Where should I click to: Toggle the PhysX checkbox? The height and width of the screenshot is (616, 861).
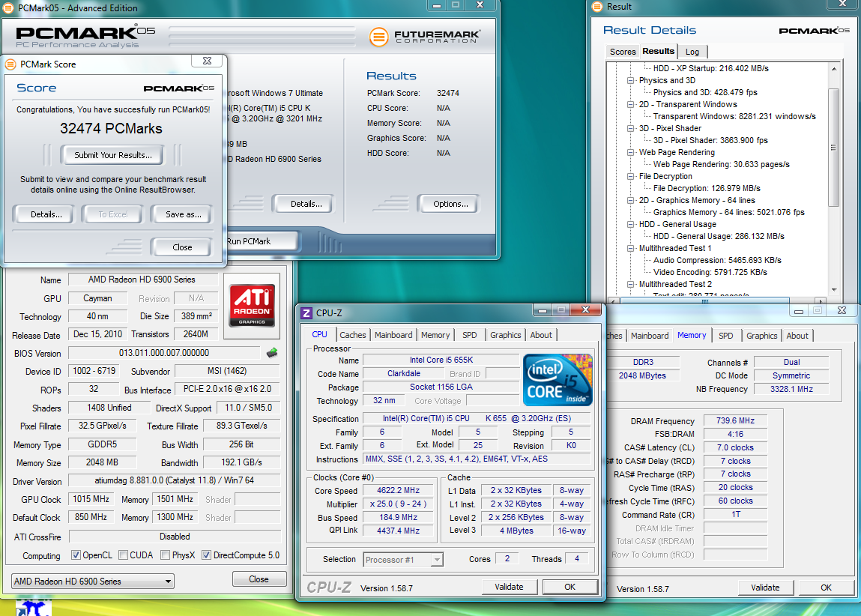tap(165, 555)
